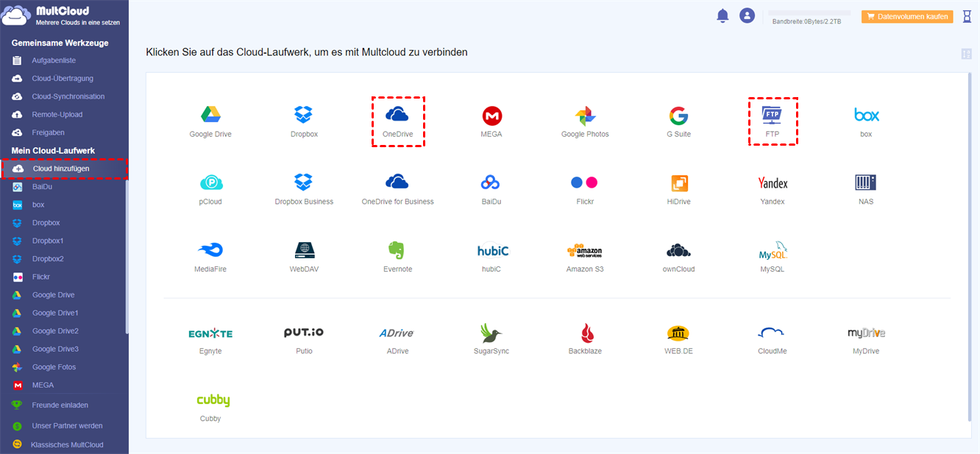Click the hourglass icon at top right
Image resolution: width=980 pixels, height=454 pixels.
click(967, 16)
